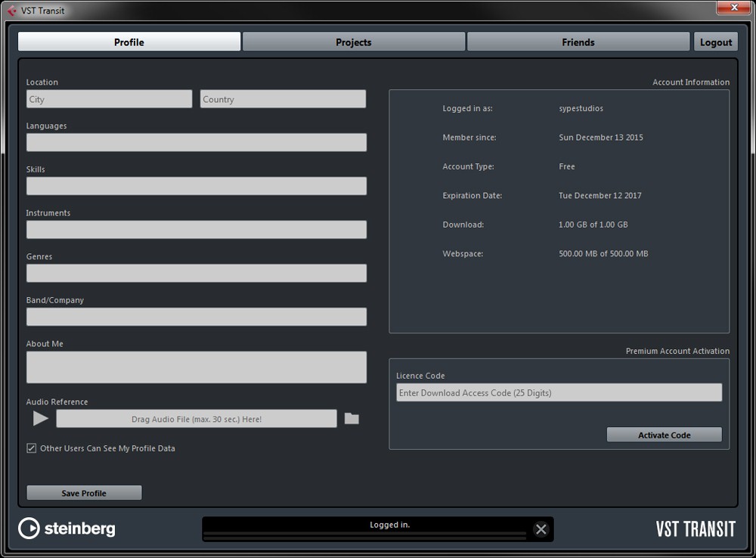Click the Account Type value Free

[x=566, y=166]
